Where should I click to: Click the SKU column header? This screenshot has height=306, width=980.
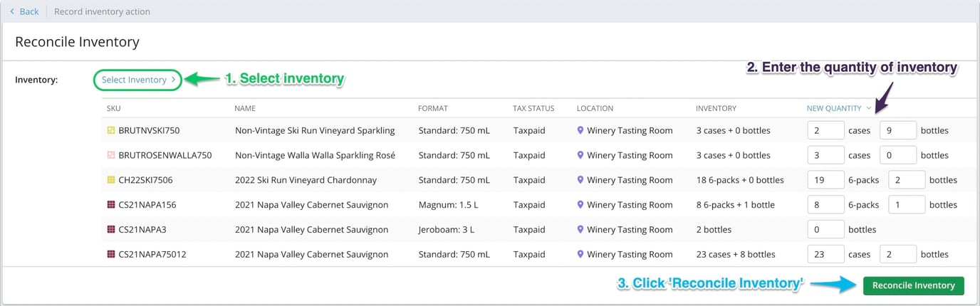[114, 108]
